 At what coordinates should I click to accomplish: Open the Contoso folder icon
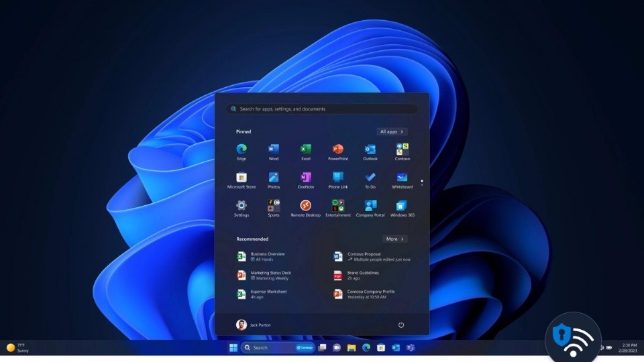pos(402,152)
